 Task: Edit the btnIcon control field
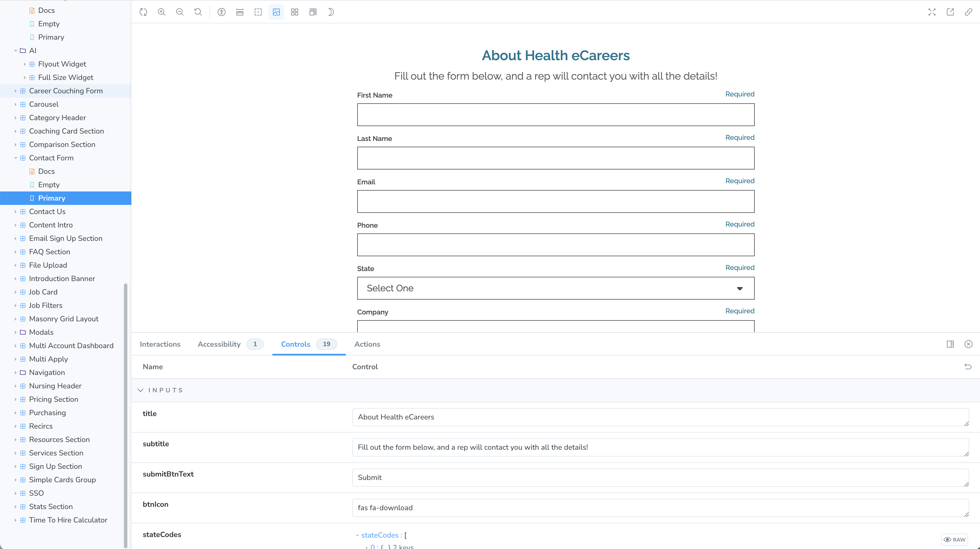[660, 508]
